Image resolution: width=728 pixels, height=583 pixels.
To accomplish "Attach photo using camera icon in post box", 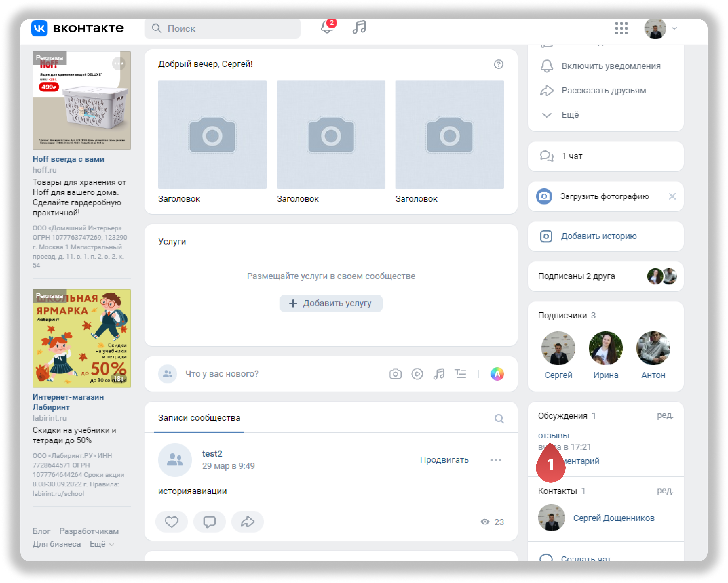I will point(395,374).
